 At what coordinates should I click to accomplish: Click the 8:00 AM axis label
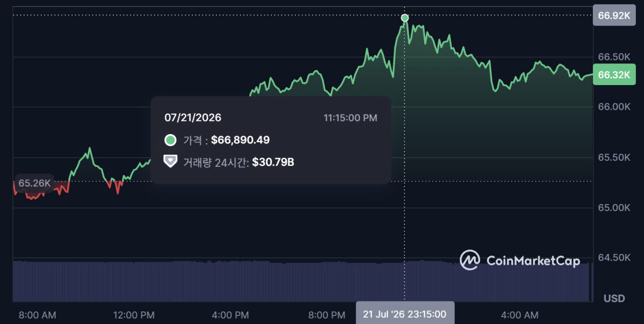(x=38, y=315)
